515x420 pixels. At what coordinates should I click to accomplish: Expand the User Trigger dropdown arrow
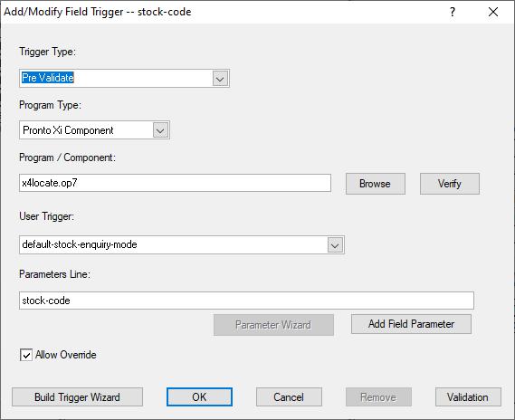tap(335, 245)
